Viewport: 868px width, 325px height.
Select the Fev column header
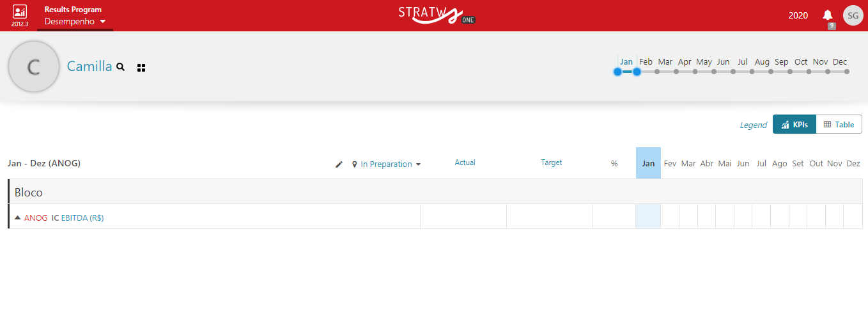point(670,164)
